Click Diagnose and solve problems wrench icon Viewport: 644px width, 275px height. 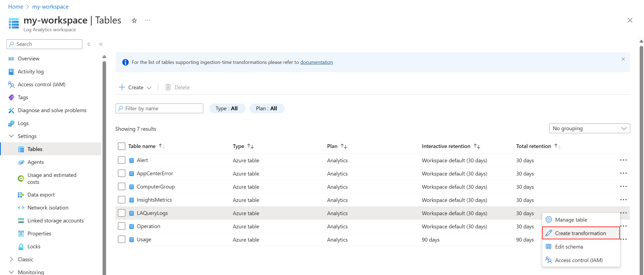pyautogui.click(x=11, y=110)
